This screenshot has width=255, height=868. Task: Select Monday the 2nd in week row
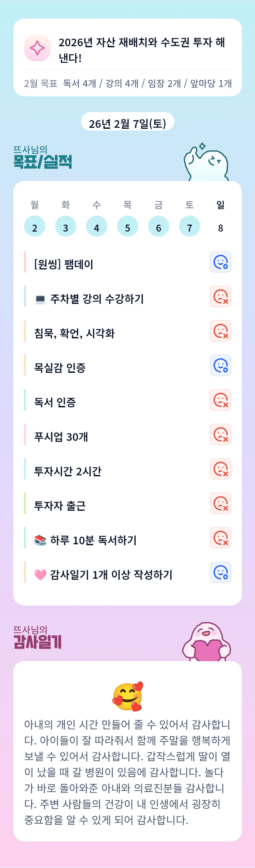coord(35,226)
